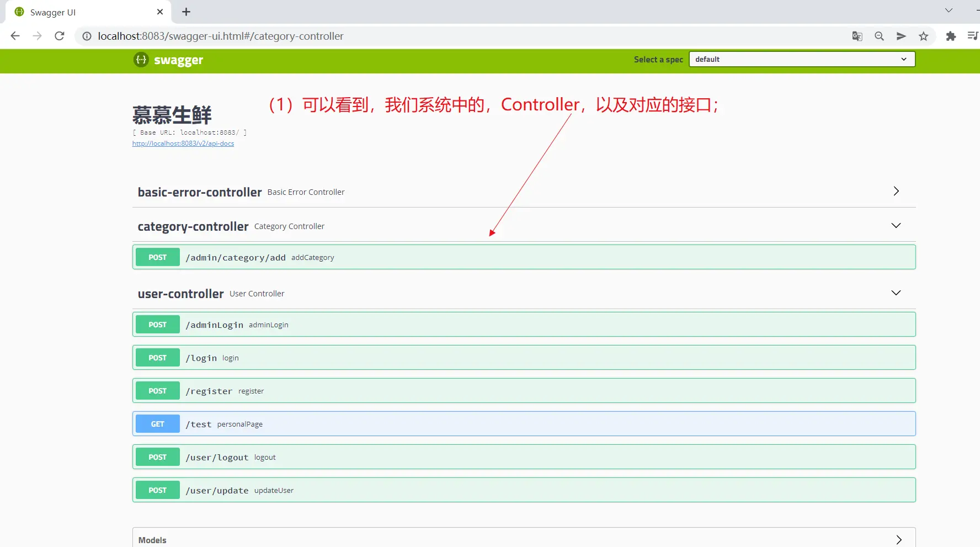Open the api-docs link
The width and height of the screenshot is (980, 547).
tap(183, 144)
